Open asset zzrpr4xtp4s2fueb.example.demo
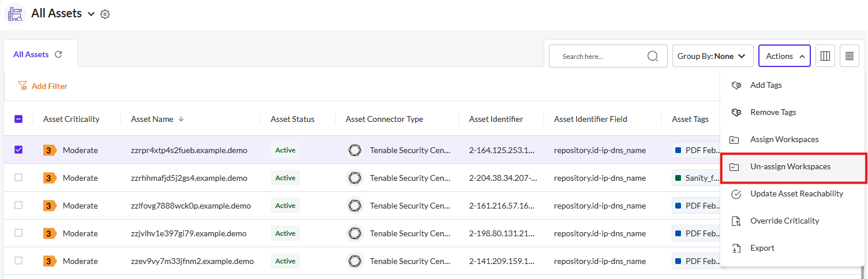This screenshot has height=279, width=868. click(x=189, y=150)
